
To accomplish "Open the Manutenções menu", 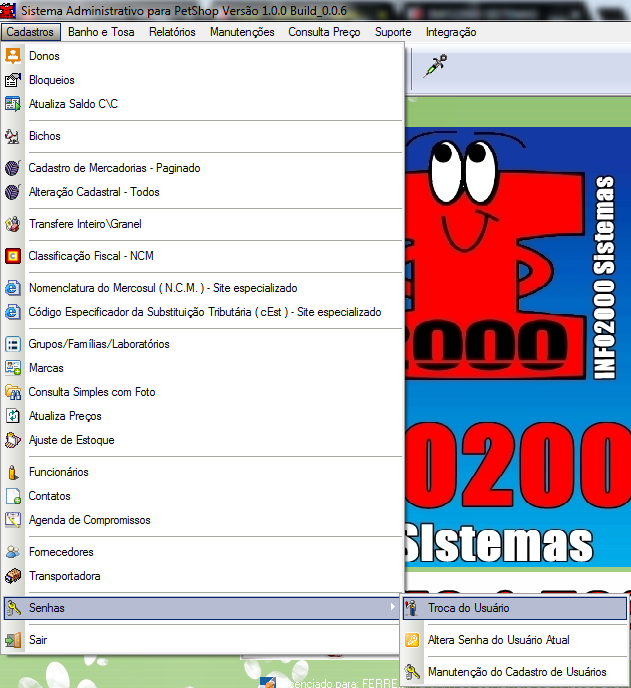I will (x=242, y=32).
